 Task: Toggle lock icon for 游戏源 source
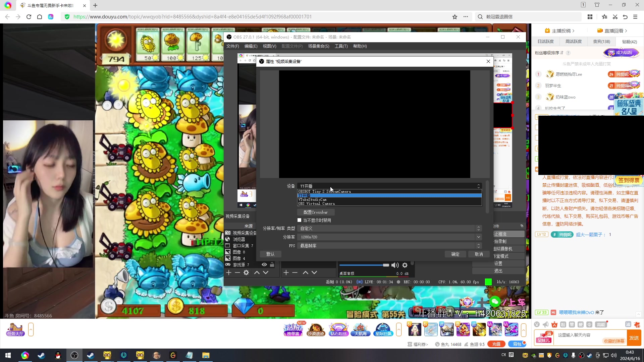[x=272, y=265]
